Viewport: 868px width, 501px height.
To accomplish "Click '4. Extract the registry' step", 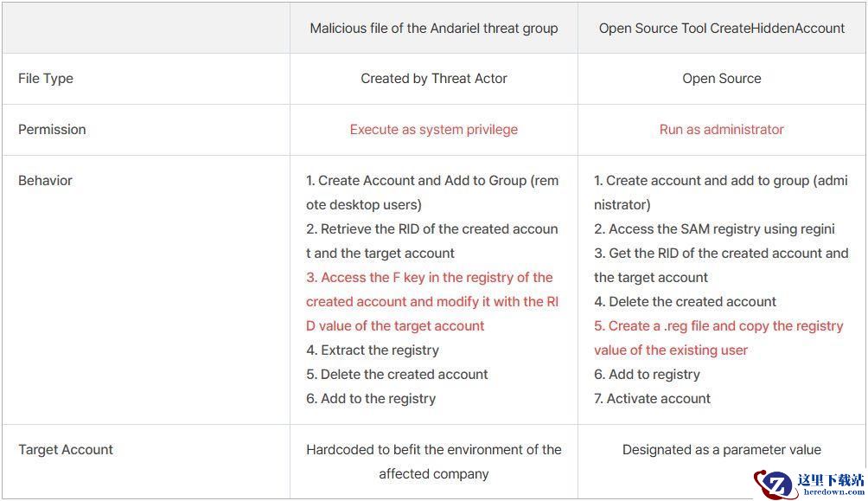I will click(372, 350).
